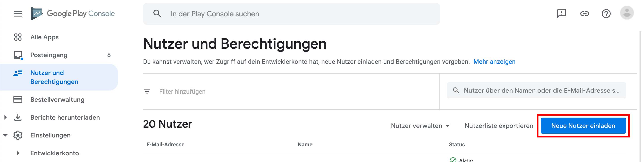Copy page link via link icon
This screenshot has width=644, height=162.
click(x=585, y=14)
